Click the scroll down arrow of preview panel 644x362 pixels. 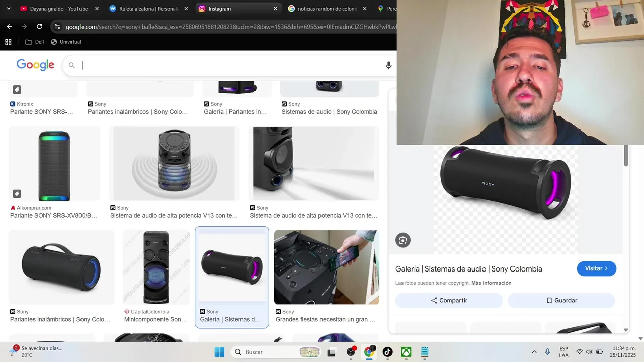[626, 330]
